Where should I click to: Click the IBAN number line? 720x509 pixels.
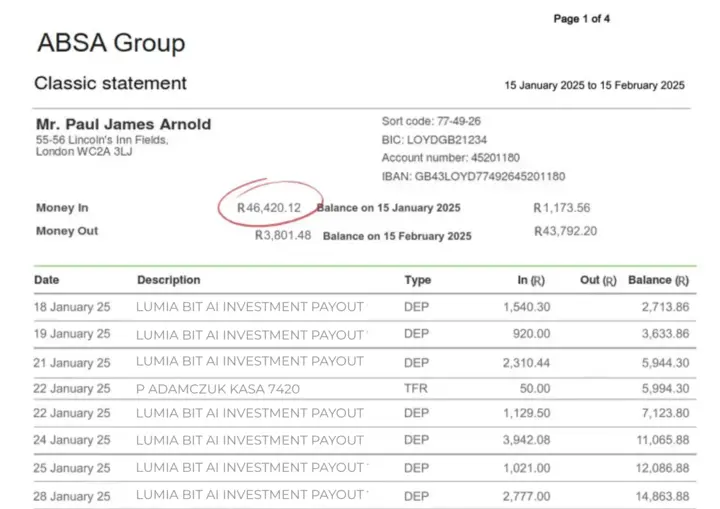473,176
